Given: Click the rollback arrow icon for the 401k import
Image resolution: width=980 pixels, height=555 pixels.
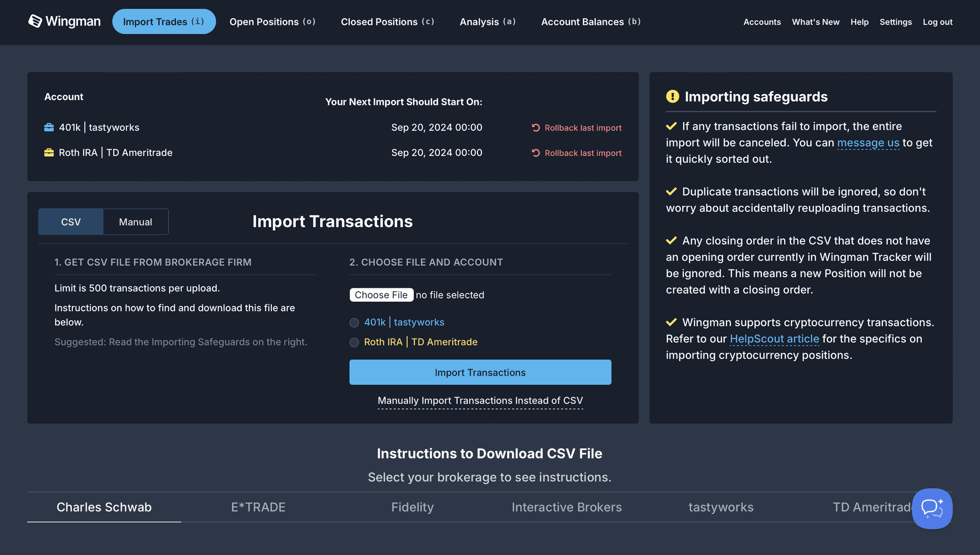Looking at the screenshot, I should 536,127.
